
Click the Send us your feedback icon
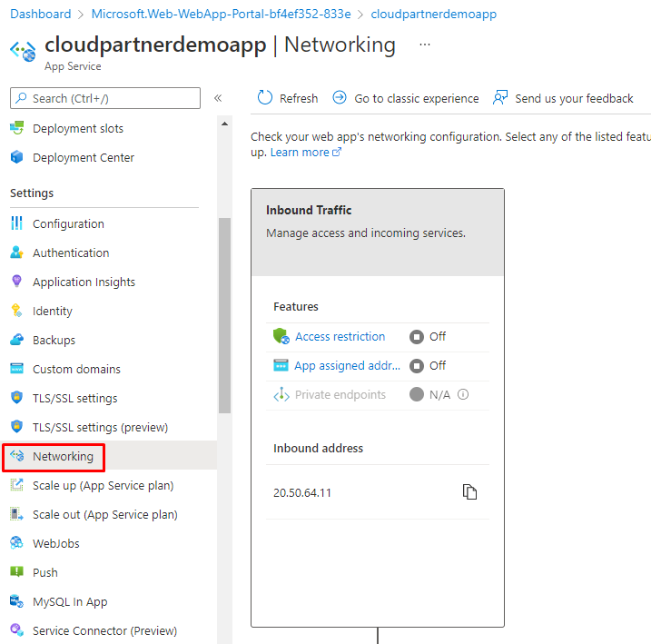500,98
